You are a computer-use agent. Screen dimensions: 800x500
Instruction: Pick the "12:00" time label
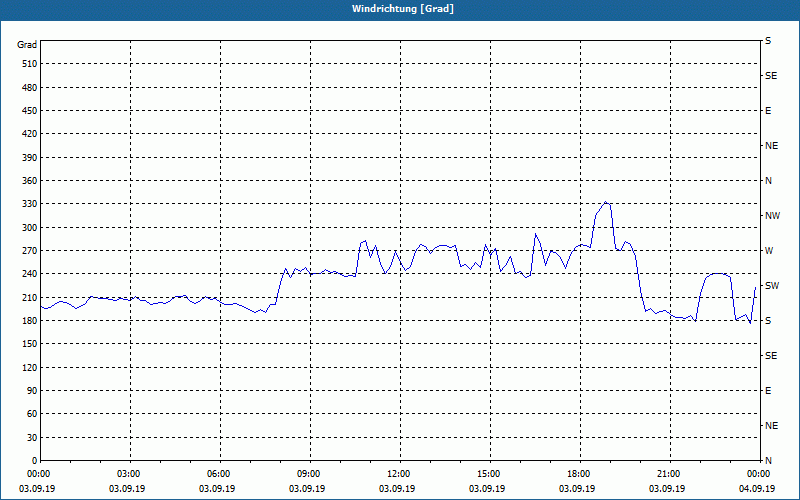pyautogui.click(x=398, y=474)
